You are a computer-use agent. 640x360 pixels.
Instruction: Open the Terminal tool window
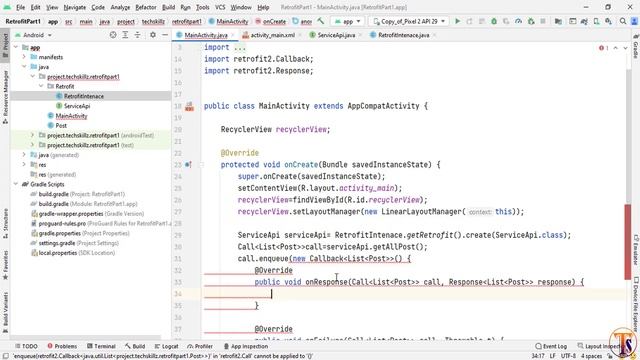tap(101, 346)
